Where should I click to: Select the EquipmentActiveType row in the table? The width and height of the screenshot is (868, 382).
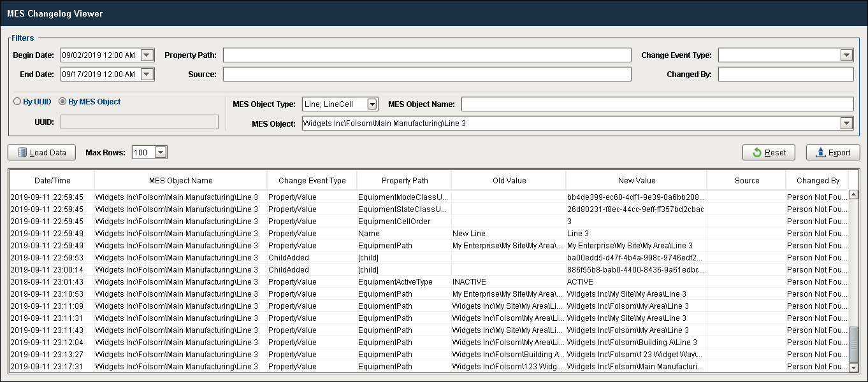(429, 282)
